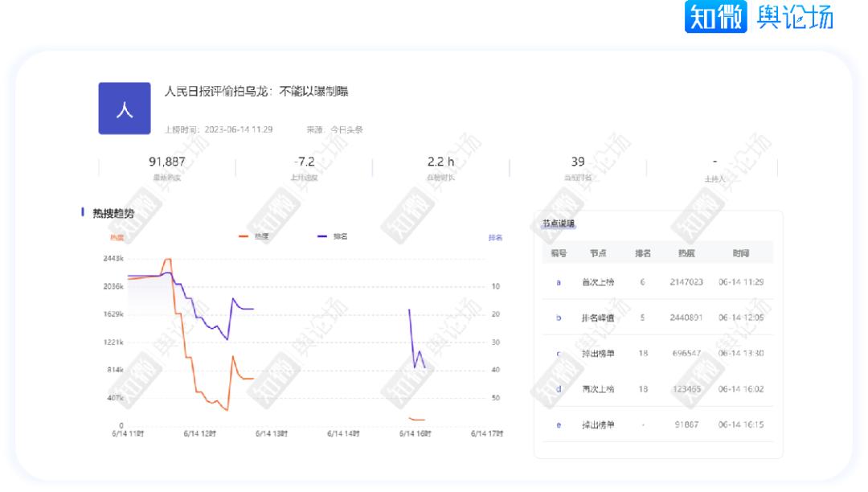Click the 时间 column header
The height and width of the screenshot is (492, 868).
pyautogui.click(x=741, y=253)
